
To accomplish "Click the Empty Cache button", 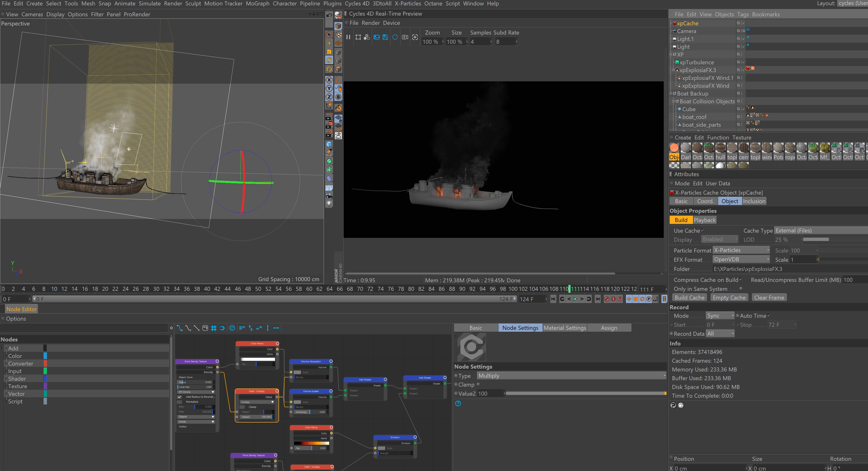I will [x=729, y=297].
